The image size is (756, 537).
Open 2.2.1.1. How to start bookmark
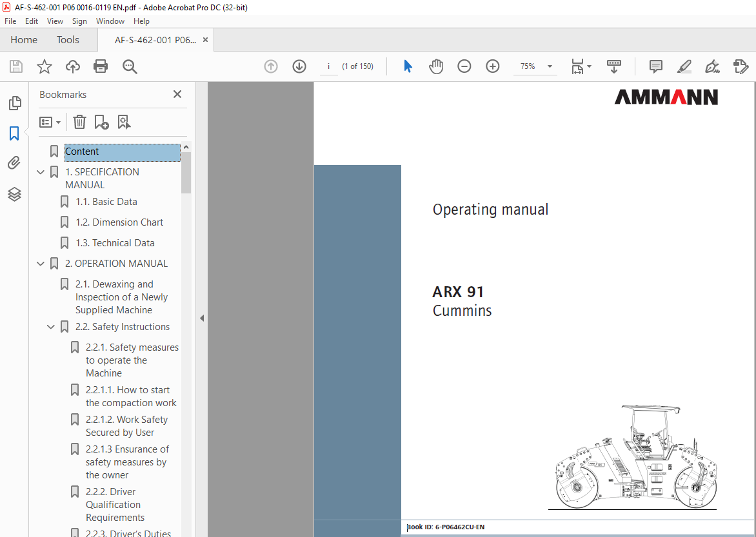[x=131, y=396]
